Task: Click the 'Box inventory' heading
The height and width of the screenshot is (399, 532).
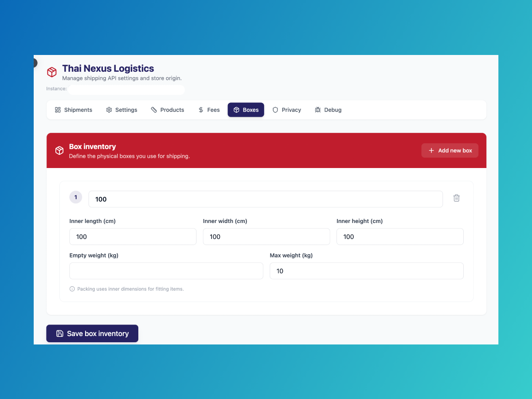Action: (93, 147)
